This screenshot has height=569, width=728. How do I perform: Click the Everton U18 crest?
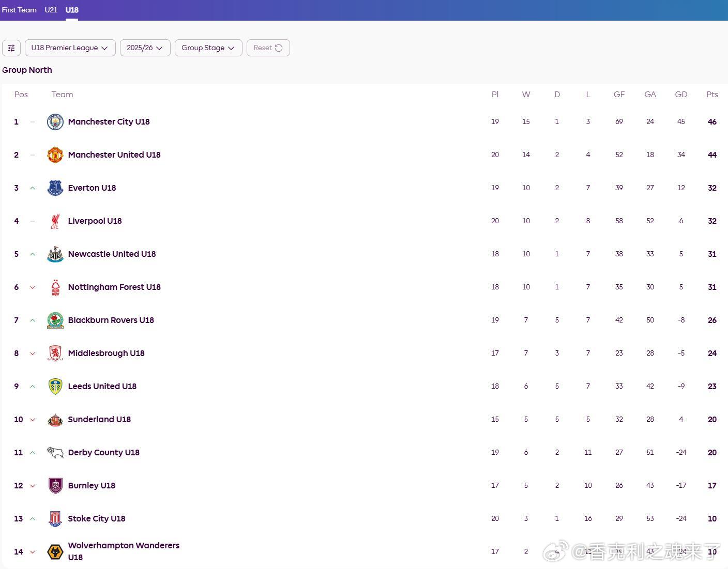(55, 188)
